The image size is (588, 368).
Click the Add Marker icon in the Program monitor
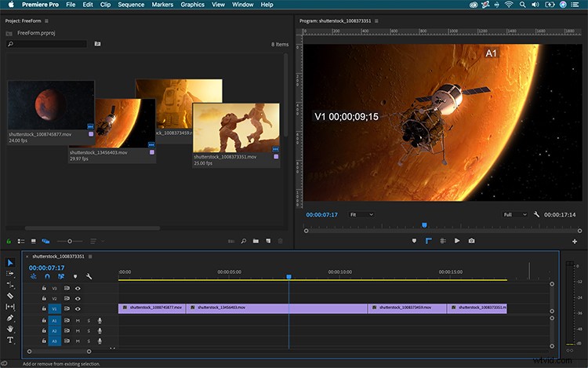point(414,241)
